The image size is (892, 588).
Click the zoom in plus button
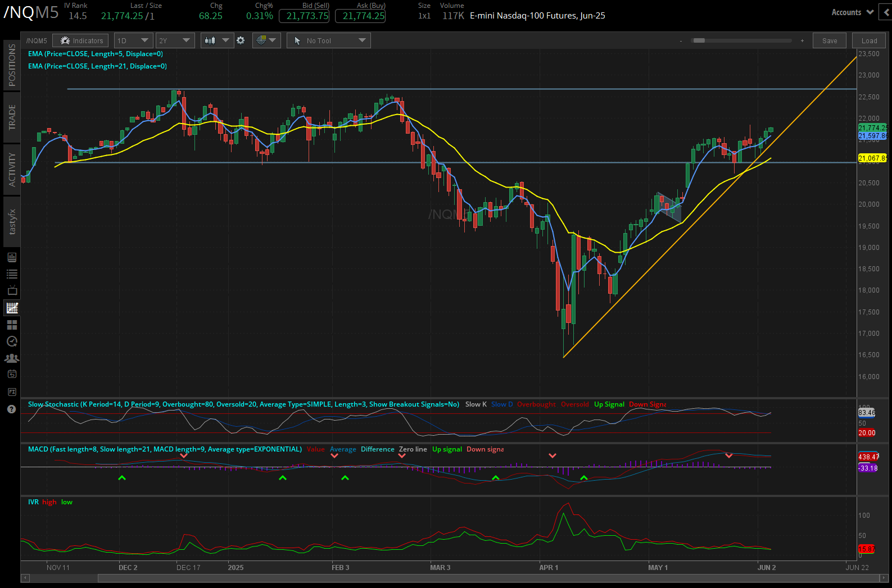coord(802,41)
